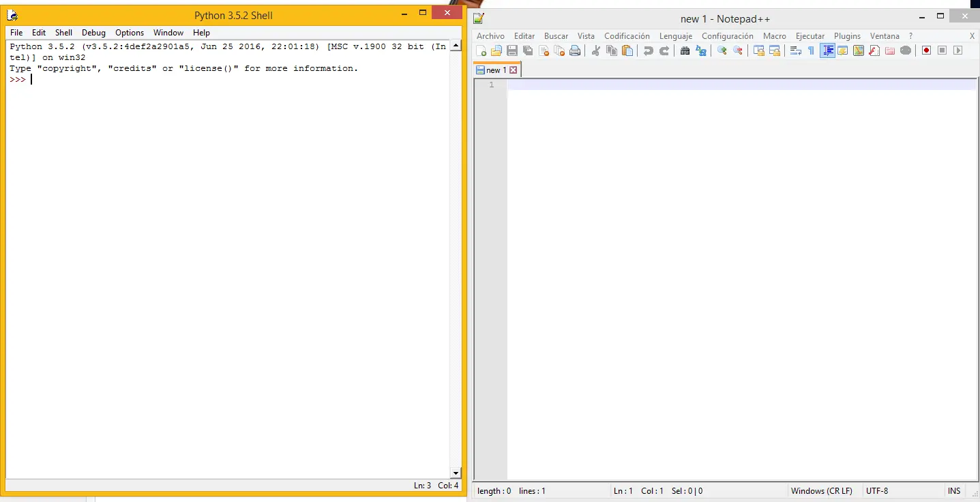
Task: Open the Replace dialog toolbar icon
Action: (x=700, y=50)
